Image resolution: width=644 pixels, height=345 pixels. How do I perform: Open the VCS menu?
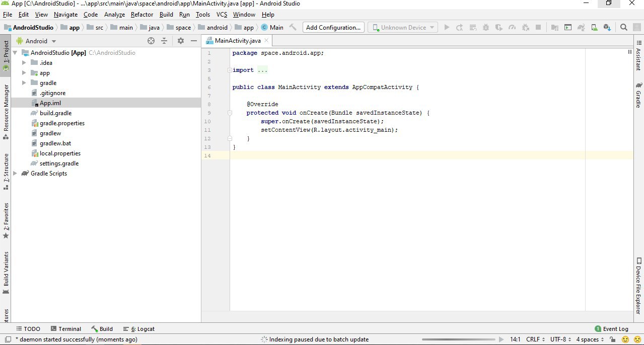click(x=222, y=15)
